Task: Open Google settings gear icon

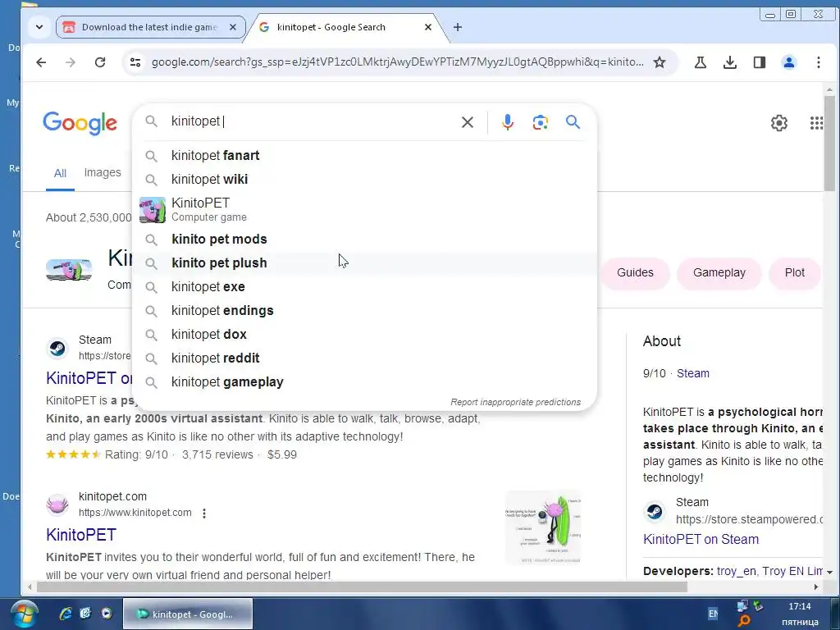Action: pos(779,123)
